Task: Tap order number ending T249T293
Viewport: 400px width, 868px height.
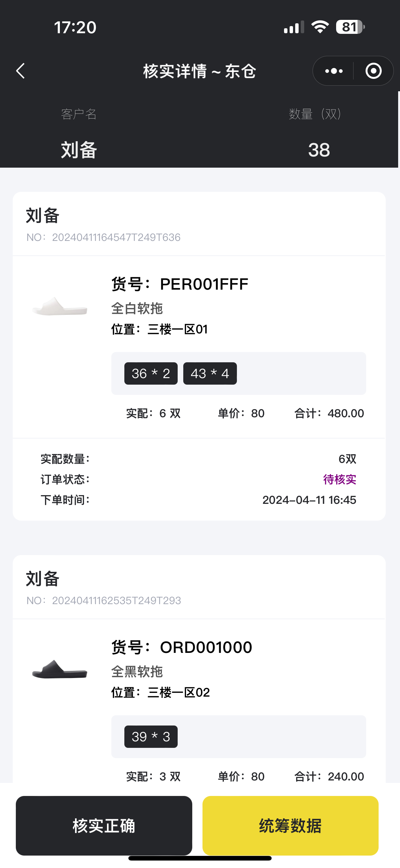Action: (117, 600)
